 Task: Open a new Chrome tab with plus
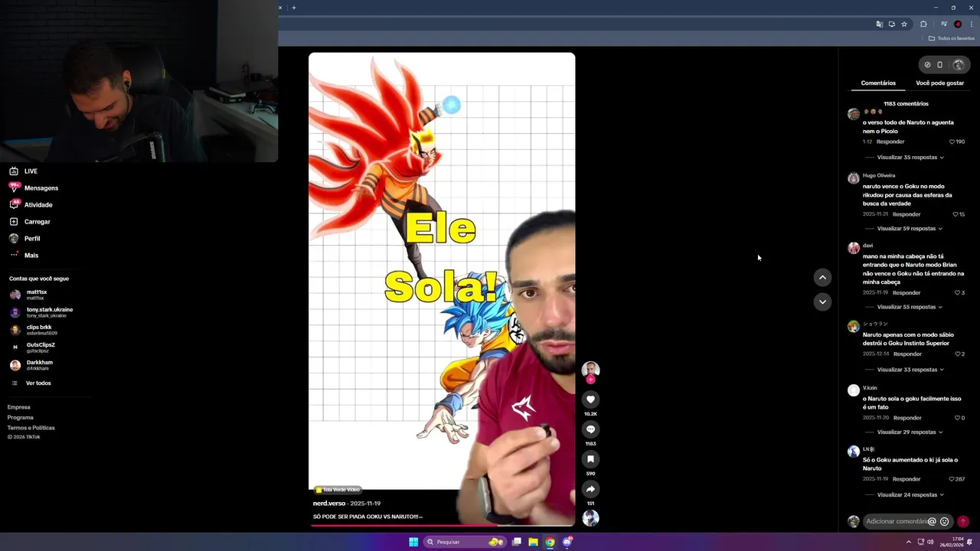click(x=294, y=8)
